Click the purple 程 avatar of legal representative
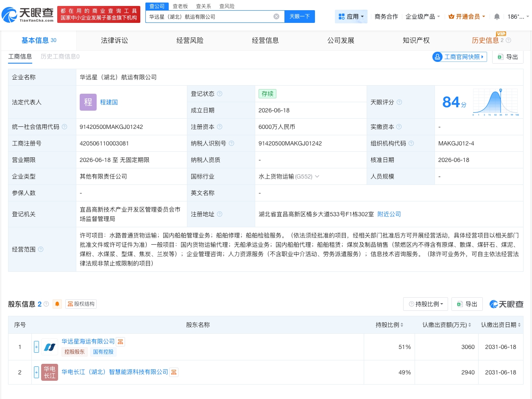 (88, 102)
